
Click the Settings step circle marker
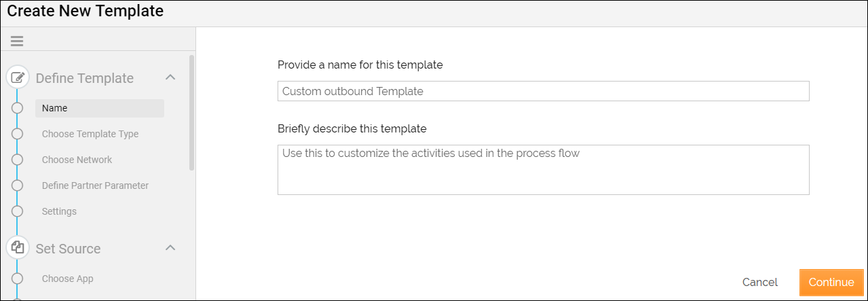pyautogui.click(x=18, y=211)
